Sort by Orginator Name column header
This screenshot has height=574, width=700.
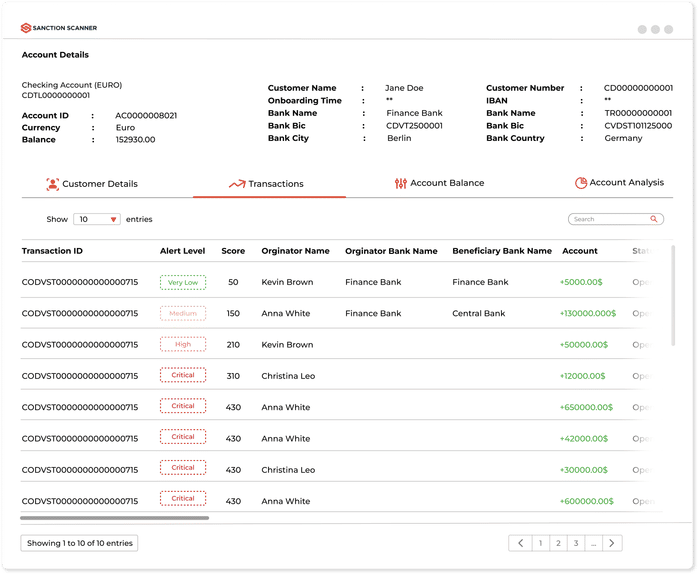296,251
